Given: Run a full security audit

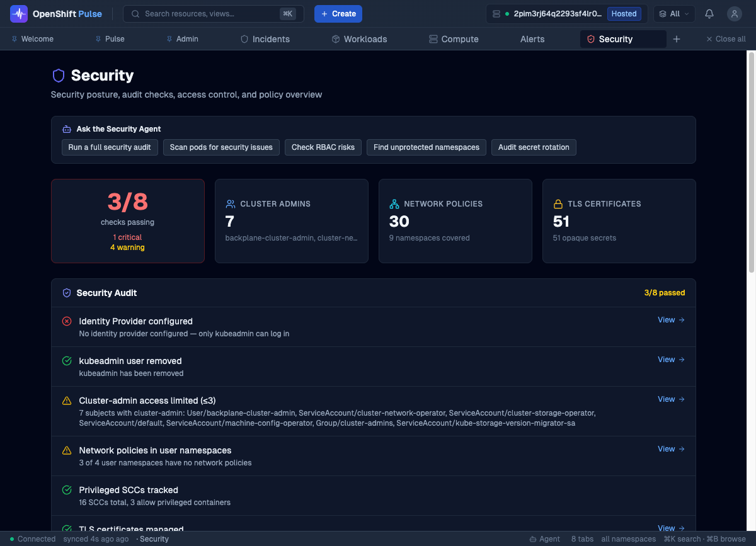Looking at the screenshot, I should click(x=110, y=147).
